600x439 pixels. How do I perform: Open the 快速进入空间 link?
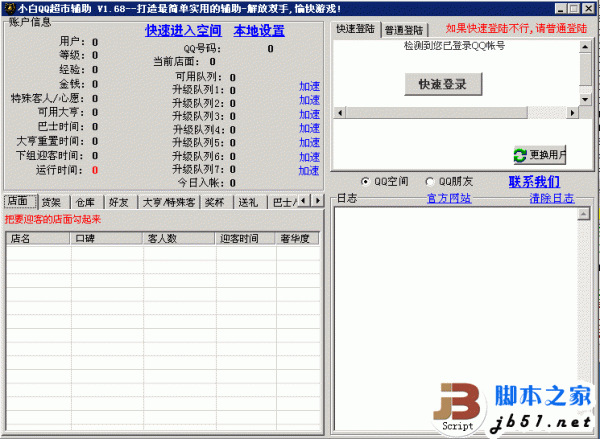point(183,31)
